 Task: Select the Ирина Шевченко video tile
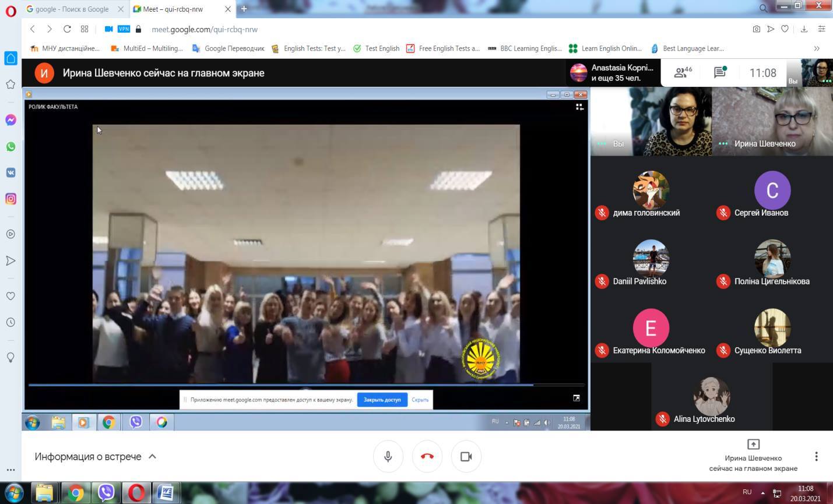[772, 121]
